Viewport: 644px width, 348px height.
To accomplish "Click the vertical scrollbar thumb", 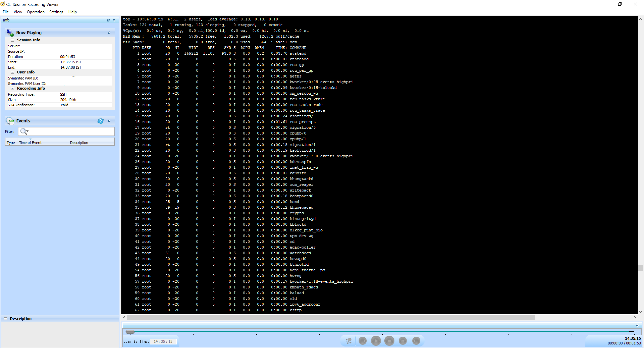I will tap(640, 268).
